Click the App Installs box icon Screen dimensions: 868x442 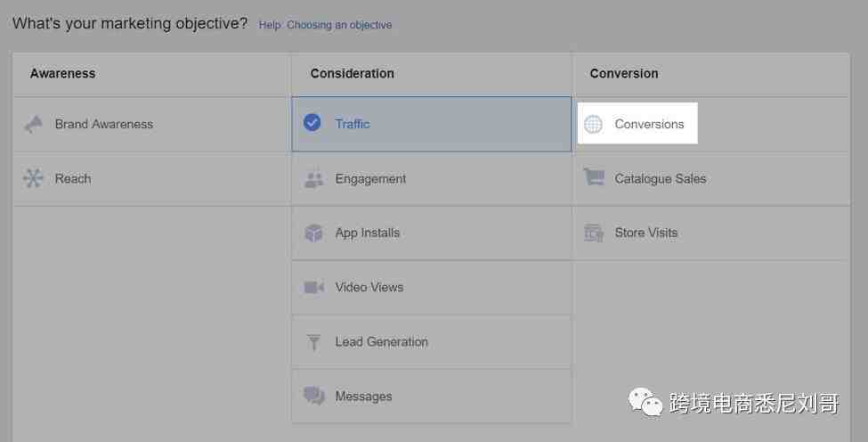coord(313,233)
